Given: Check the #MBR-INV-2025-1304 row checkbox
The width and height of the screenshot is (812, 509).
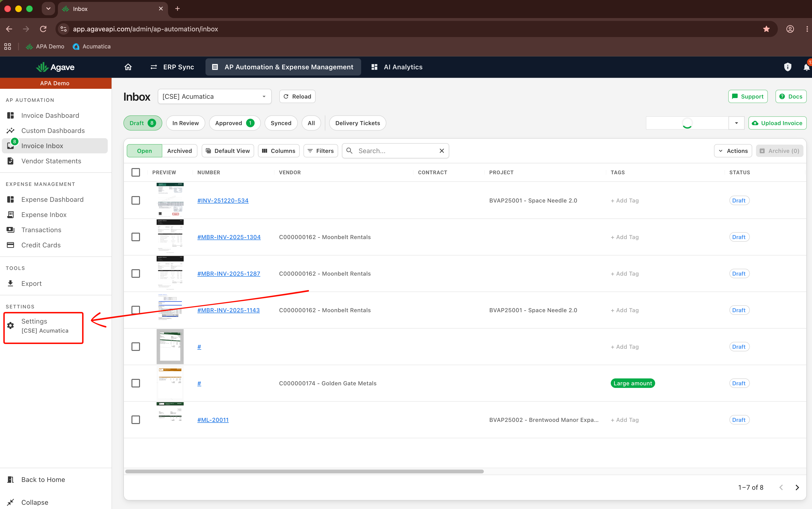Looking at the screenshot, I should (x=135, y=237).
